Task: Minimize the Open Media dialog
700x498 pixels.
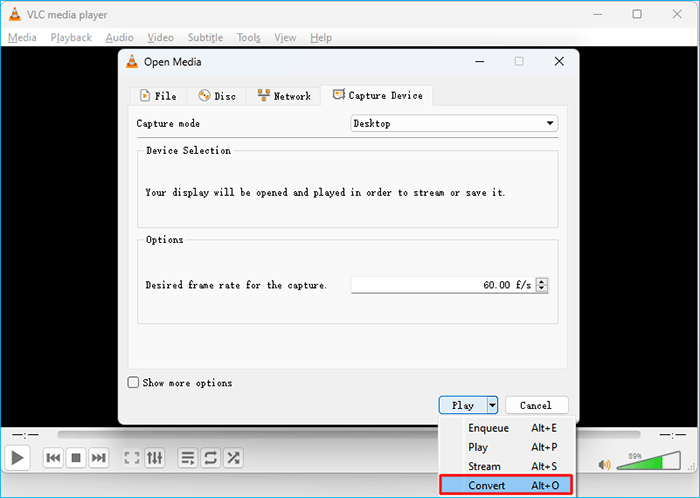Action: point(480,62)
